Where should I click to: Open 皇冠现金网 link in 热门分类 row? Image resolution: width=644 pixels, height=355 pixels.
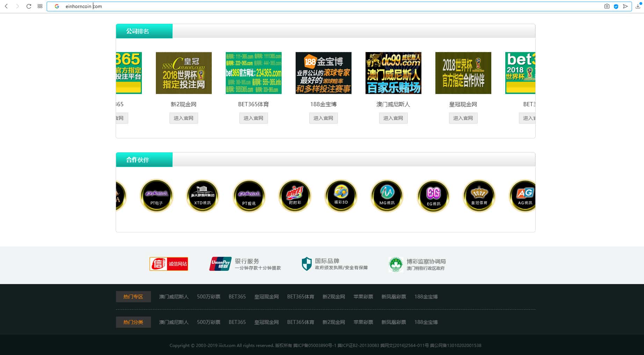click(267, 322)
